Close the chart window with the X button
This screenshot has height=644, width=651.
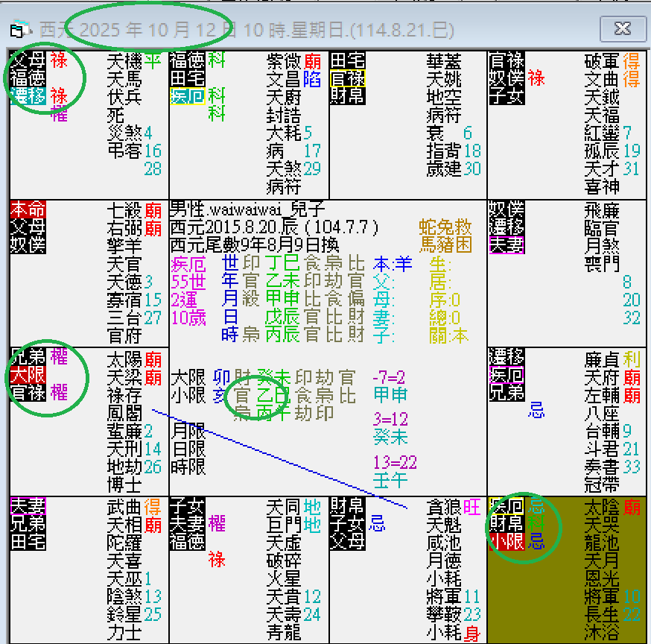[x=623, y=29]
